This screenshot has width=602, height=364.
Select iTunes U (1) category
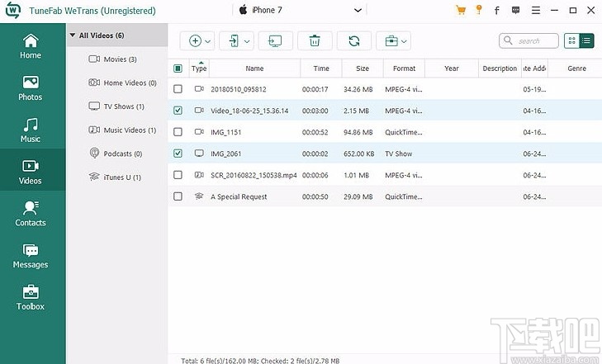click(115, 177)
